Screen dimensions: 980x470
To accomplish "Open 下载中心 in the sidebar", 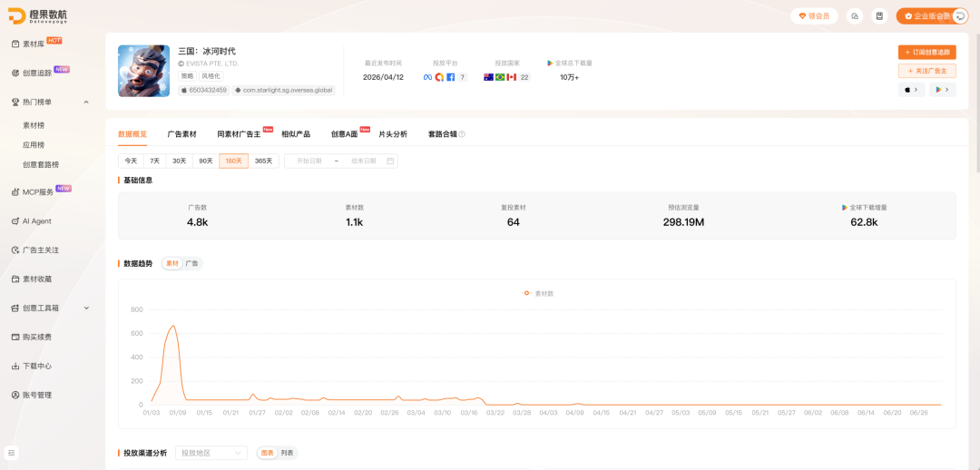I will tap(37, 367).
